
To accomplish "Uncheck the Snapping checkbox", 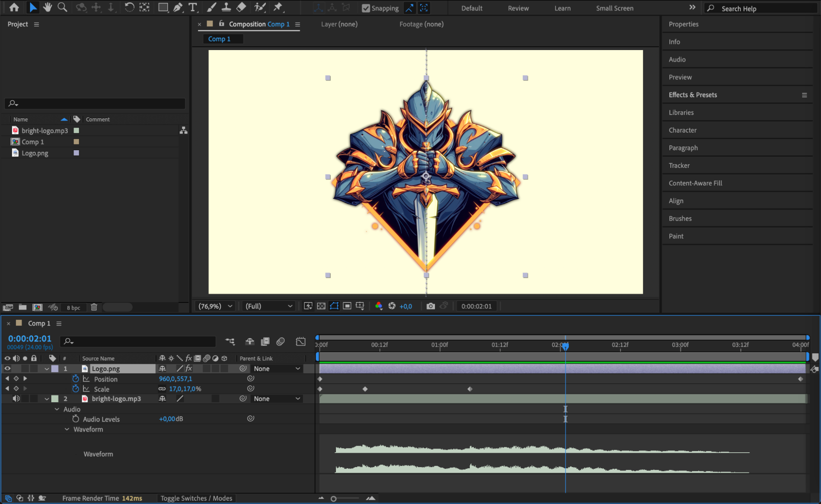I will coord(366,8).
